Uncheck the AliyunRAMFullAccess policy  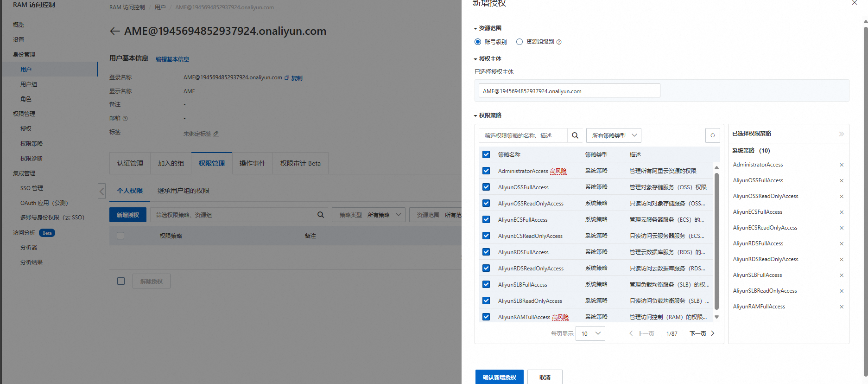486,317
